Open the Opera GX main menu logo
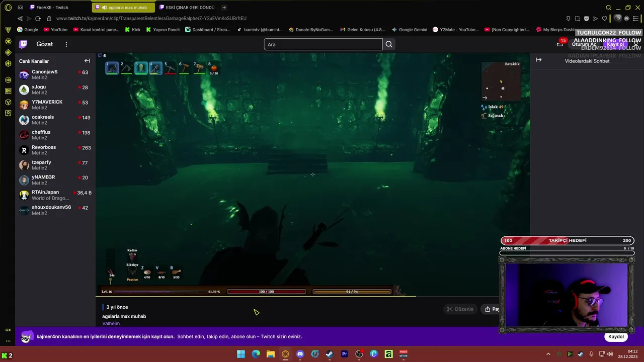Viewport: 644px width, 362px height. click(x=8, y=8)
